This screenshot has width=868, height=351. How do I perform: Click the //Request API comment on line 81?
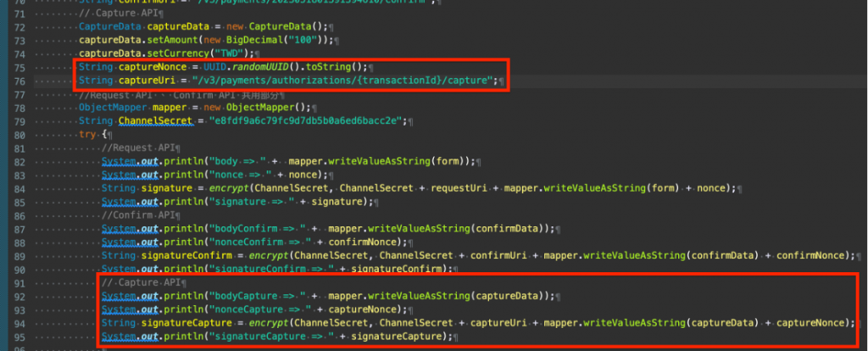138,148
